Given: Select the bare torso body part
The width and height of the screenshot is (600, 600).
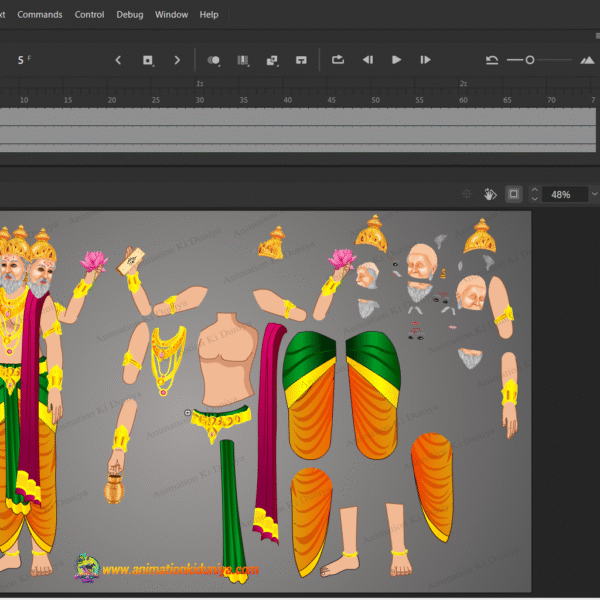Looking at the screenshot, I should coord(227,360).
